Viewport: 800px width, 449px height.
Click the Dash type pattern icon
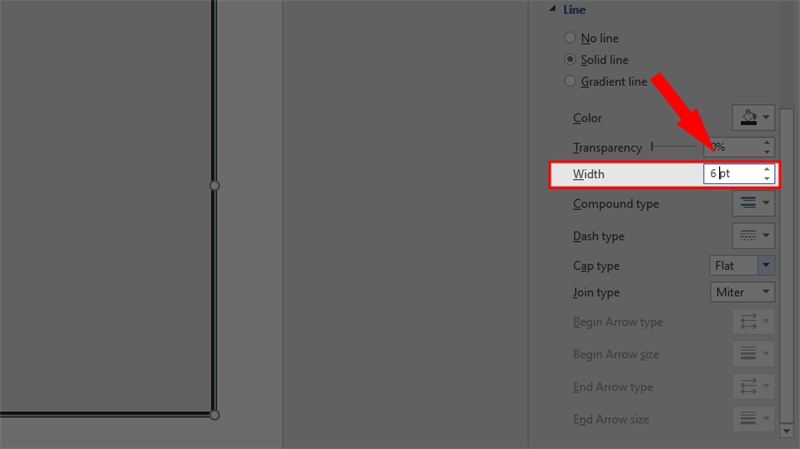748,235
